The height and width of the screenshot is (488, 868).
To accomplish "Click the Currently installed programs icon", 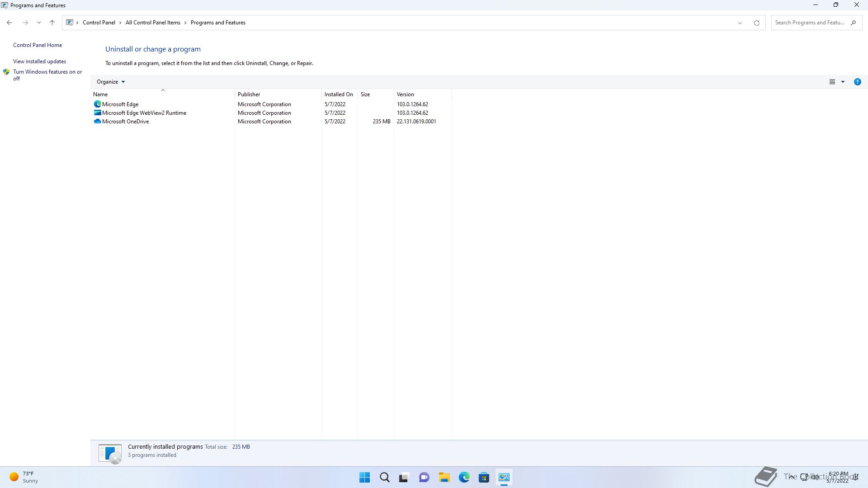I will pyautogui.click(x=110, y=453).
